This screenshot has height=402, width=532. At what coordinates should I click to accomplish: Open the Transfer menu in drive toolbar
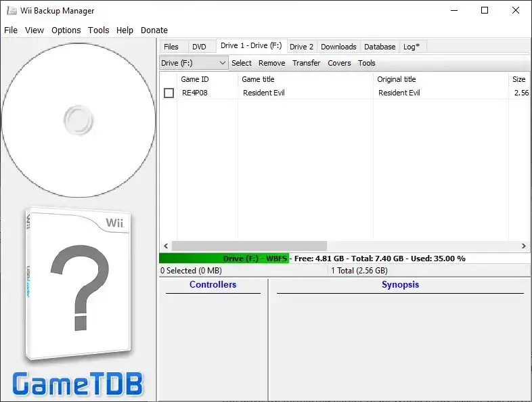click(307, 63)
